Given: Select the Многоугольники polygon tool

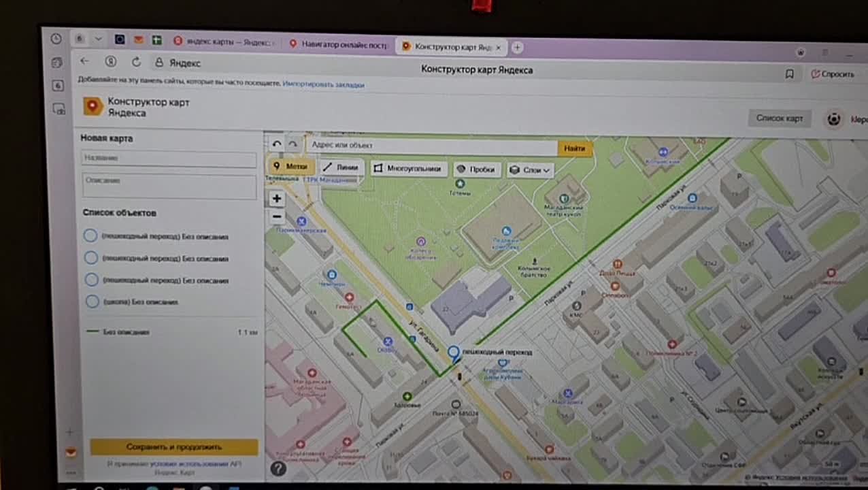Looking at the screenshot, I should tap(408, 169).
